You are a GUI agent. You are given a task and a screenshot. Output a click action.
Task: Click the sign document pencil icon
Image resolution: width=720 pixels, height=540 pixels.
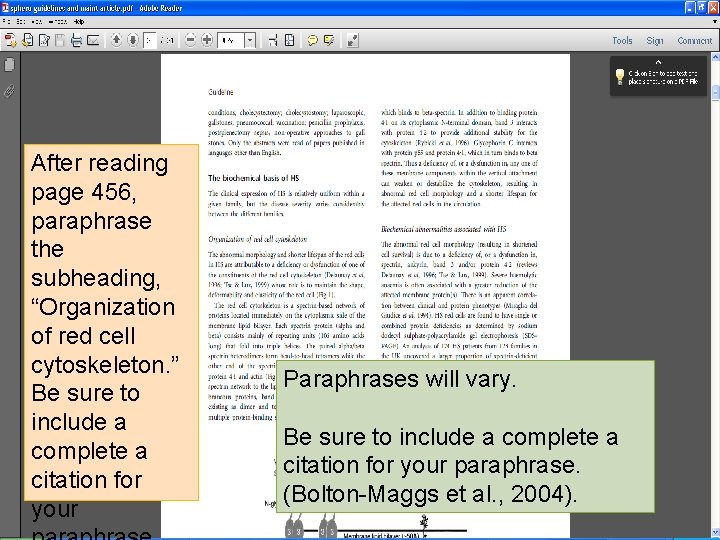44,40
